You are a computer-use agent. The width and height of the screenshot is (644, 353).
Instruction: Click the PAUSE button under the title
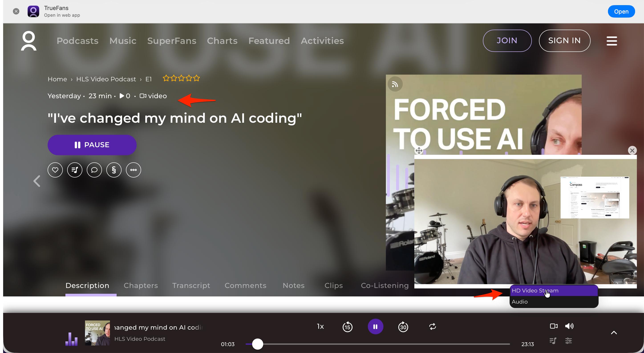click(x=92, y=145)
